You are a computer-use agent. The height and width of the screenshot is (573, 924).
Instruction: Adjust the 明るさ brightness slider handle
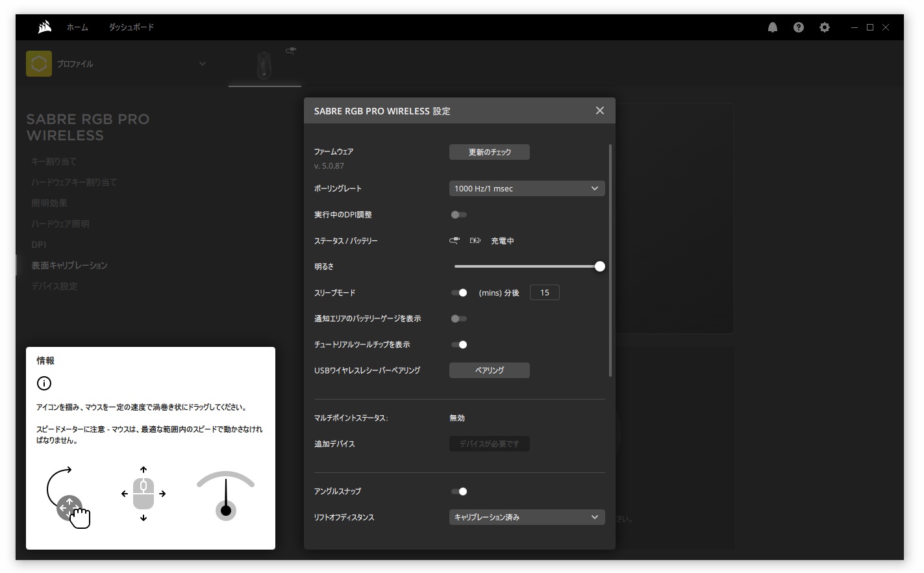600,266
